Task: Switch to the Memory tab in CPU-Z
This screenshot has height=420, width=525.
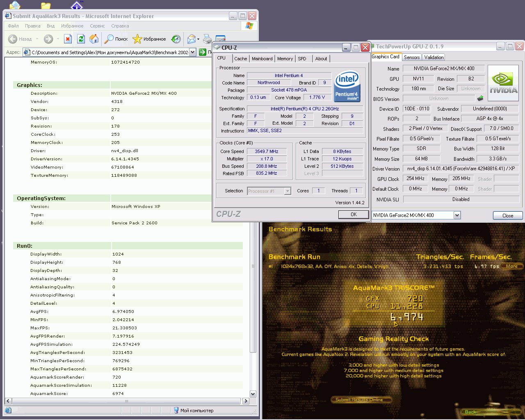Action: coord(285,59)
